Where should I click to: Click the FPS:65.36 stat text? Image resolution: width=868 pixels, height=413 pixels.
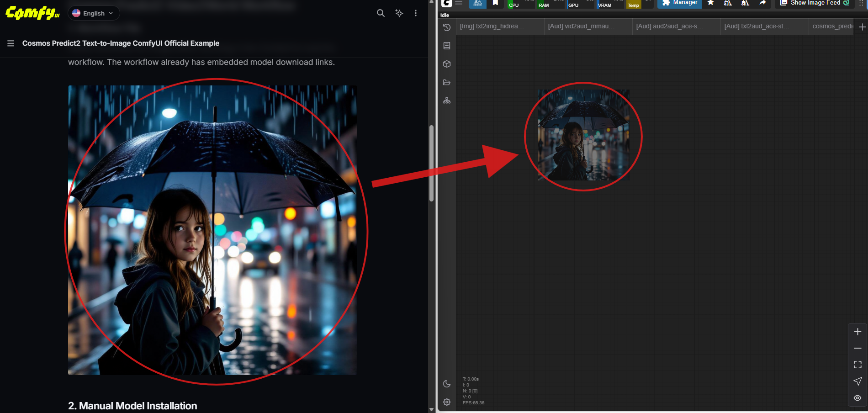pyautogui.click(x=473, y=403)
